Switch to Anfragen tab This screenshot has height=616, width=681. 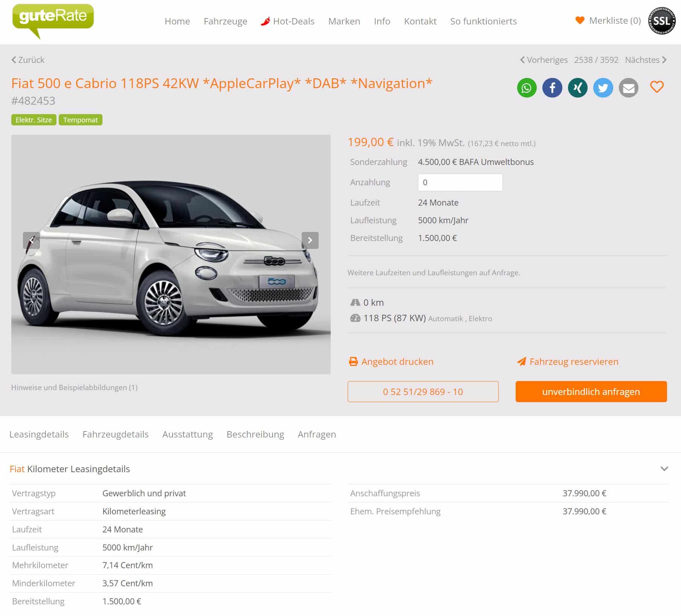coord(317,434)
